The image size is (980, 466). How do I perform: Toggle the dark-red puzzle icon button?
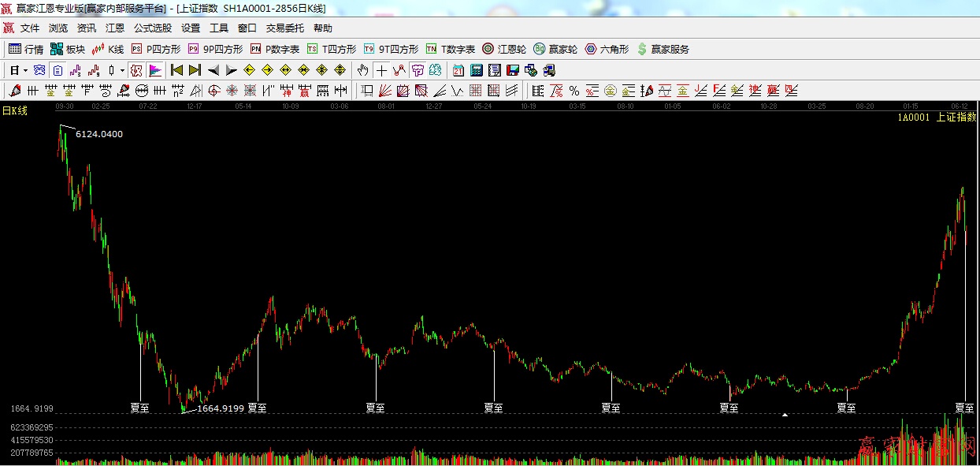click(x=136, y=70)
